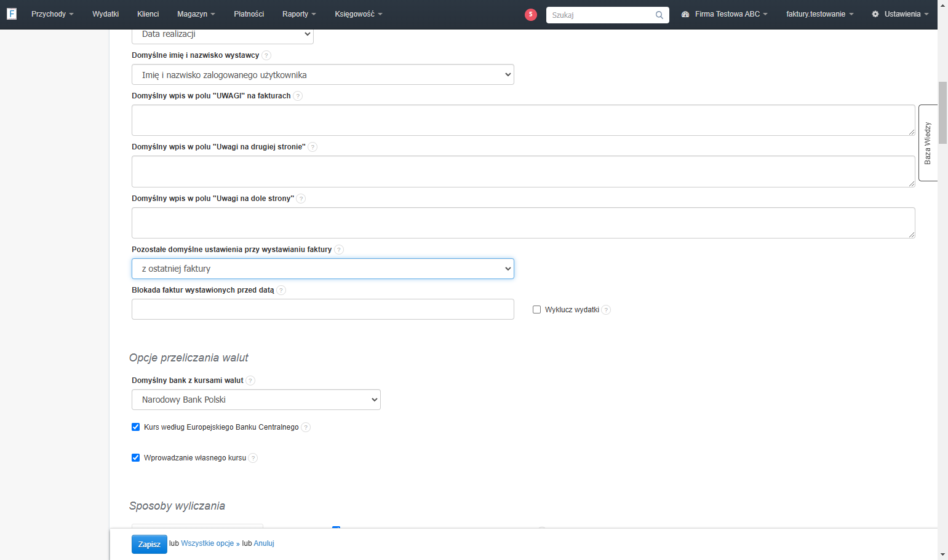Go to the Wydatki menu item

pos(106,14)
